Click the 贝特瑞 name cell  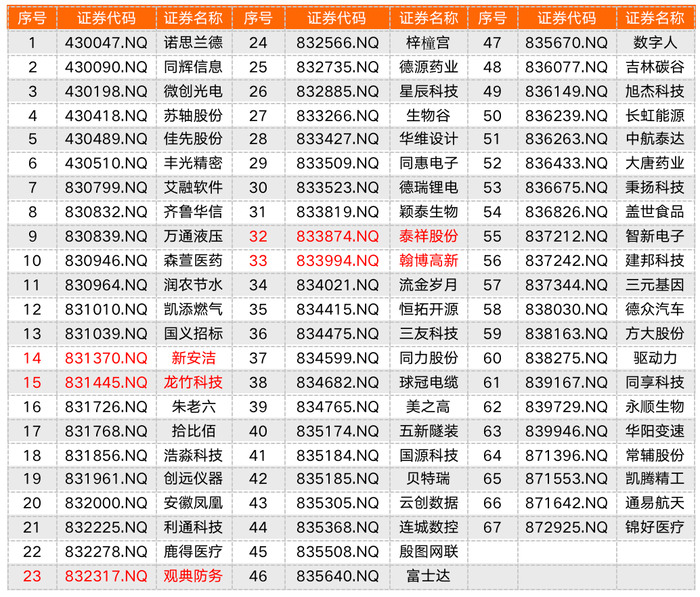tap(429, 479)
